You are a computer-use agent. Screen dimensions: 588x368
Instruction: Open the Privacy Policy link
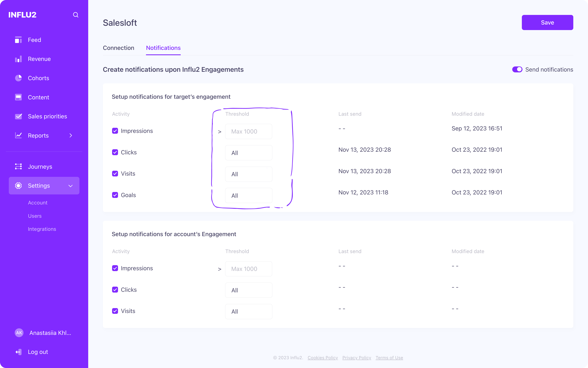pos(357,358)
